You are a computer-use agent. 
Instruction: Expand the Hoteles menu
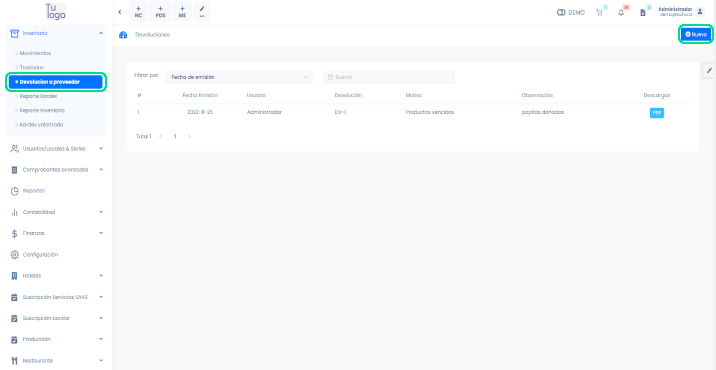click(56, 275)
